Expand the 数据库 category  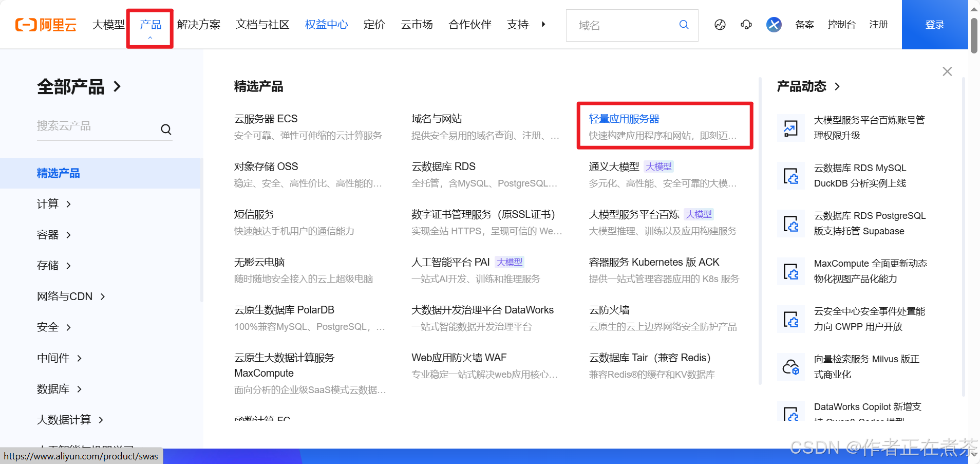point(60,389)
